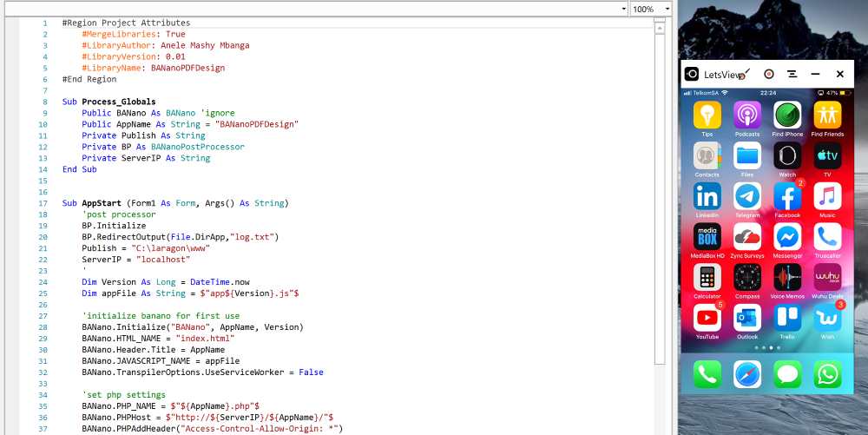868x435 pixels.
Task: Minimize the LetsView window
Action: [x=815, y=74]
